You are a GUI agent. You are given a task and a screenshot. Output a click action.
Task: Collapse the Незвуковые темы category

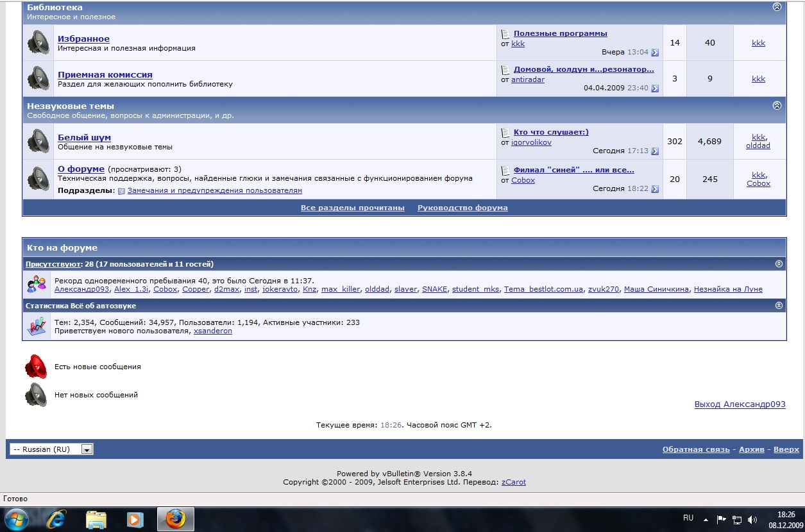777,106
